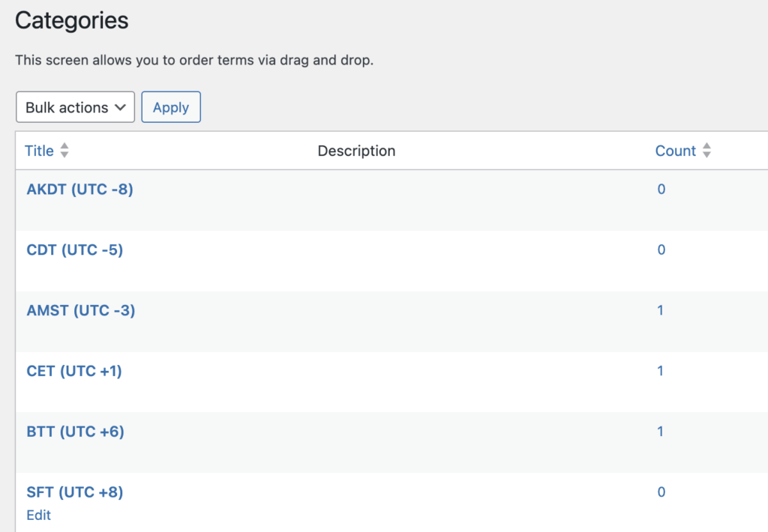Sort the Count column

(x=673, y=151)
